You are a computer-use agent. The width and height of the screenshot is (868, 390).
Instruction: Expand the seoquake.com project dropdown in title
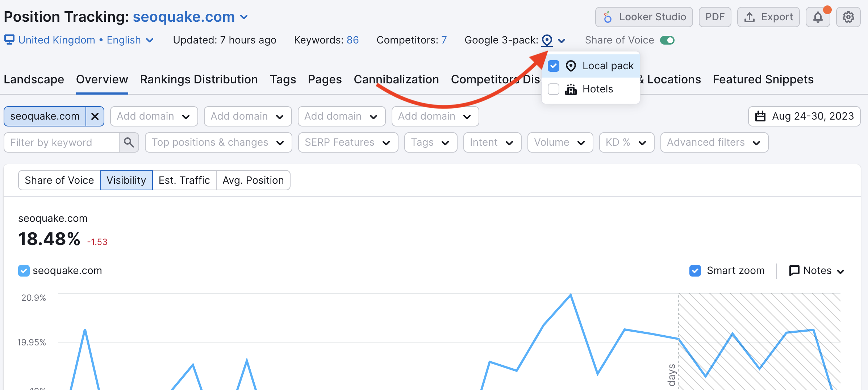tap(244, 17)
